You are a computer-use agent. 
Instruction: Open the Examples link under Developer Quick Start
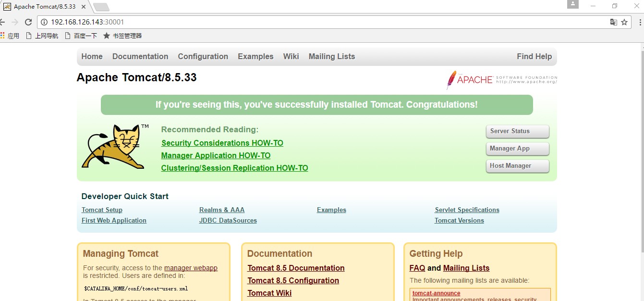331,210
